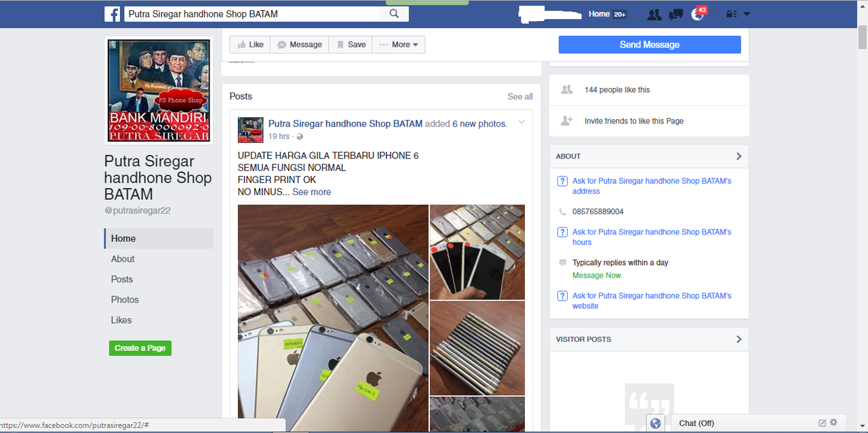Open the More dropdown menu

(x=399, y=45)
